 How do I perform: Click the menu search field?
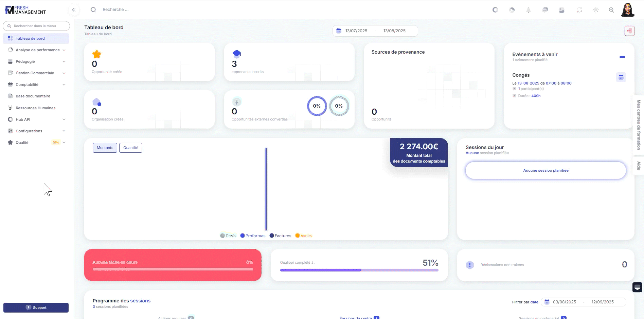[x=36, y=26]
